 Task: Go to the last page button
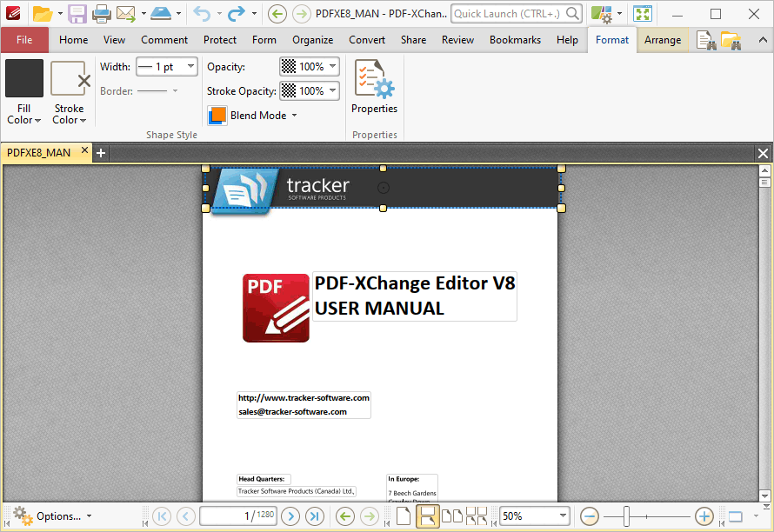[x=315, y=516]
